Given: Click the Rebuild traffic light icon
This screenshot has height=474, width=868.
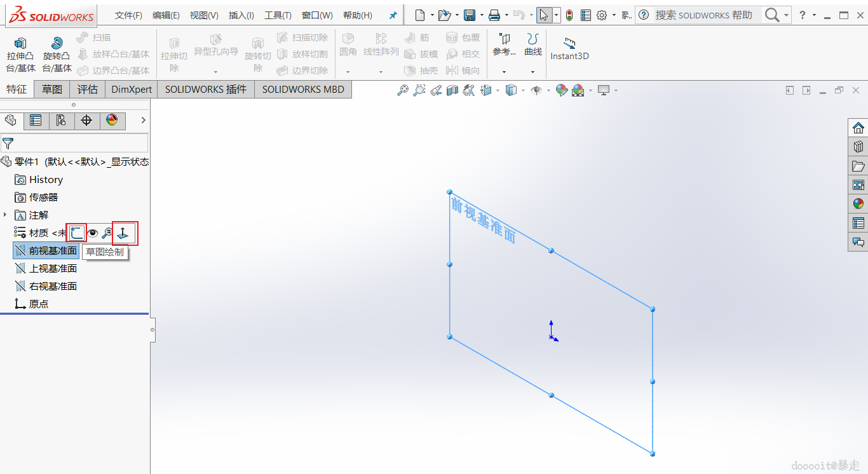Looking at the screenshot, I should point(569,15).
